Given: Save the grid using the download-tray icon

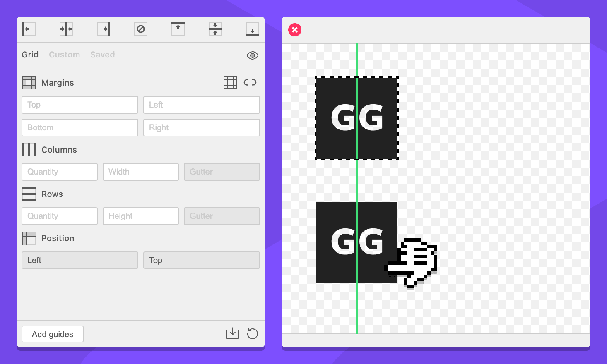Looking at the screenshot, I should (x=233, y=333).
